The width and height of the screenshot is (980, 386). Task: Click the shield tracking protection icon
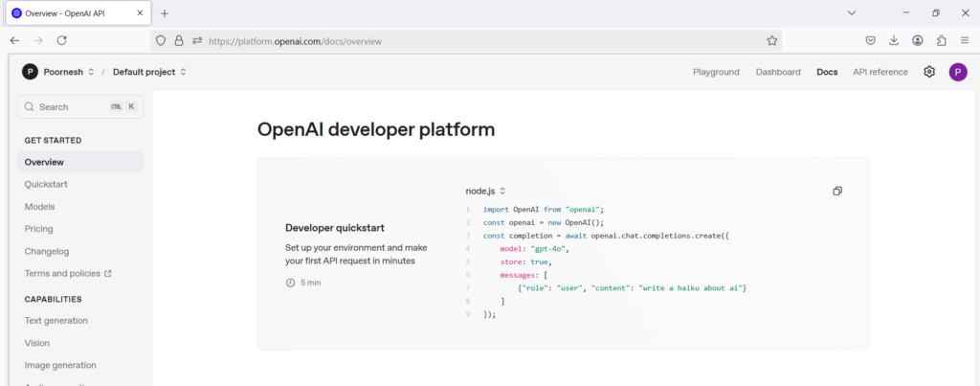(161, 40)
